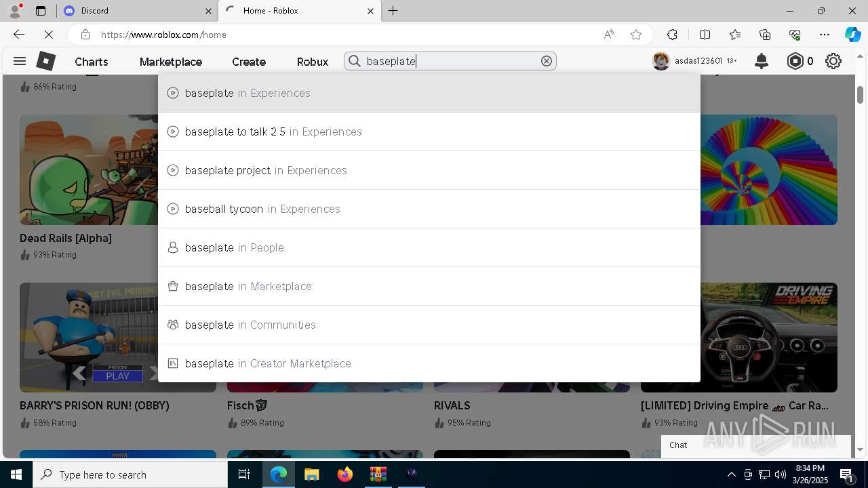868x488 pixels.
Task: Clear the baseplate search text
Action: click(547, 61)
